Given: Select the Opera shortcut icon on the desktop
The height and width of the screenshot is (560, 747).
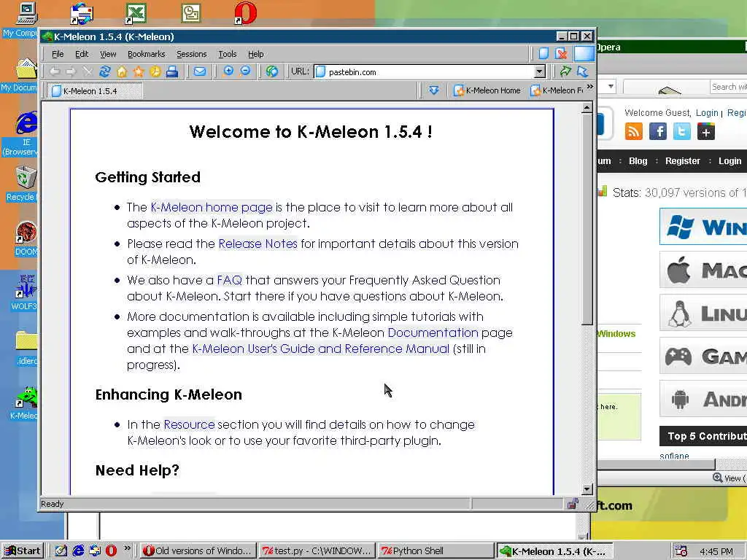Looking at the screenshot, I should coord(245,13).
